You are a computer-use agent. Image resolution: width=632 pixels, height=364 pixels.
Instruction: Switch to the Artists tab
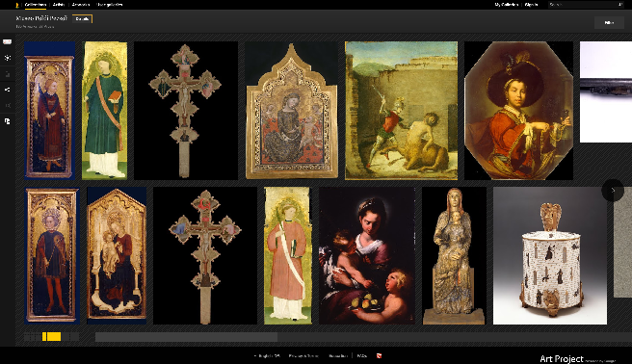point(59,5)
